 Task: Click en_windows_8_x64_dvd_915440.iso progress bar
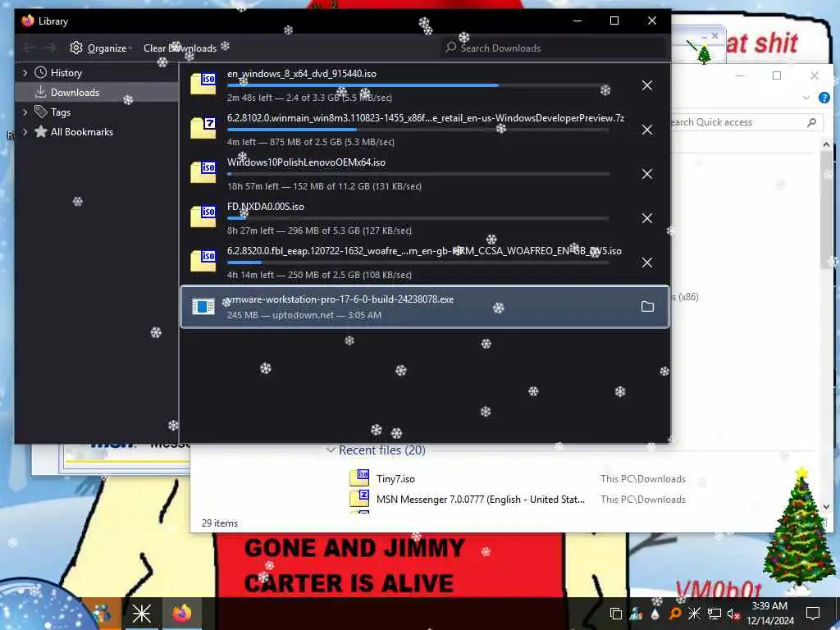(x=418, y=85)
